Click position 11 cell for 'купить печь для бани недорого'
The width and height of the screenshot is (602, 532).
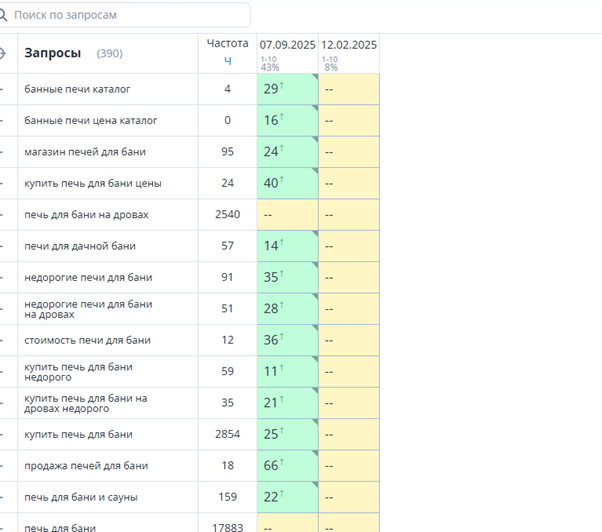tap(288, 372)
